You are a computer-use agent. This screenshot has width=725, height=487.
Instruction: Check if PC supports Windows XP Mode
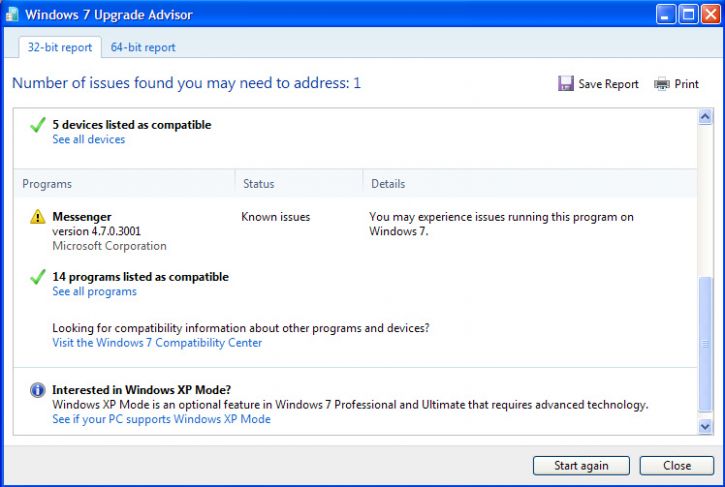pos(161,419)
